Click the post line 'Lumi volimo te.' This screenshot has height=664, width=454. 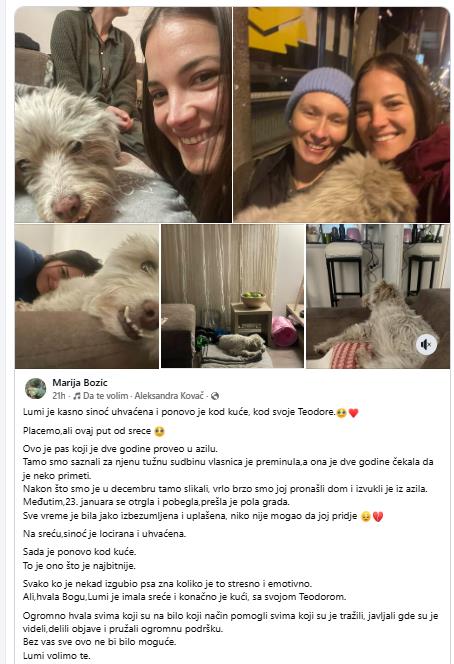tap(57, 656)
